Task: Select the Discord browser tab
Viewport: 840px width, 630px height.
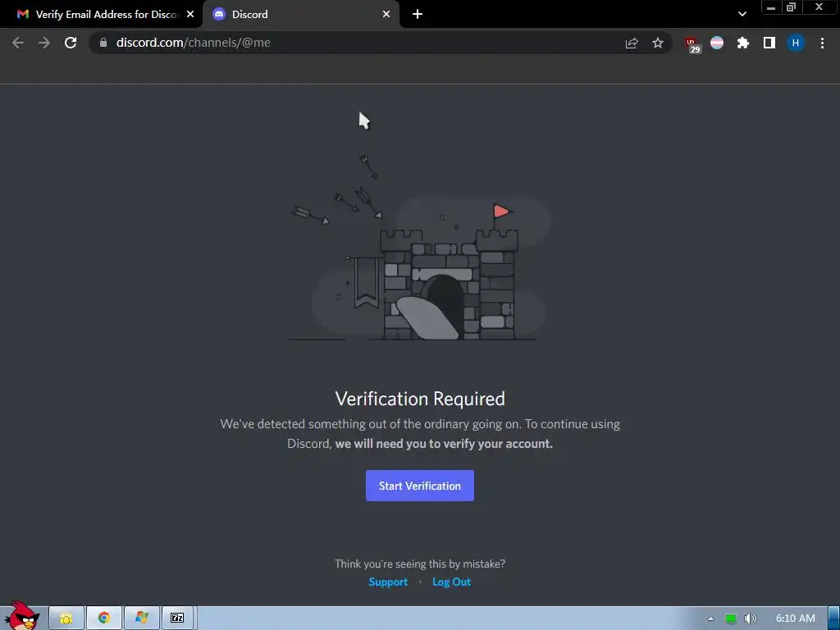Action: pyautogui.click(x=300, y=15)
